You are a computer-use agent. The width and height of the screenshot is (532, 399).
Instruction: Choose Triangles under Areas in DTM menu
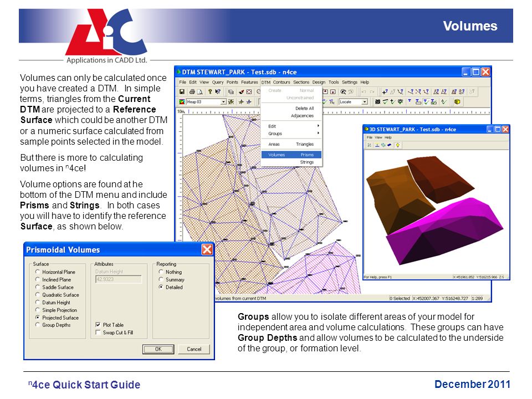tap(305, 144)
